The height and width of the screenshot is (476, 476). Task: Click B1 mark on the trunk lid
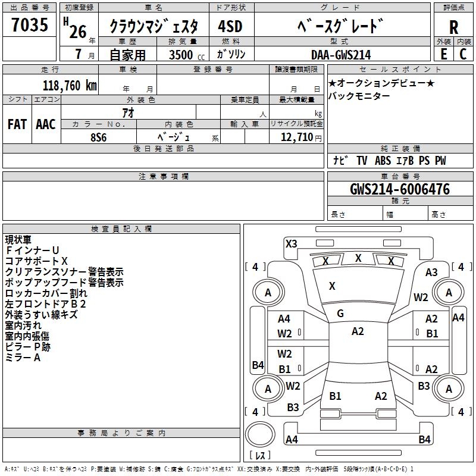335,396
